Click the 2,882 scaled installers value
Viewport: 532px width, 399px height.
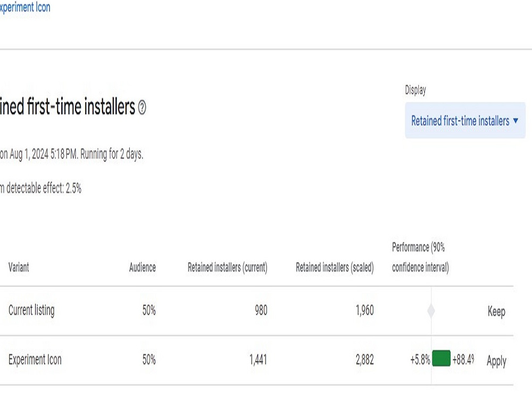coord(365,360)
